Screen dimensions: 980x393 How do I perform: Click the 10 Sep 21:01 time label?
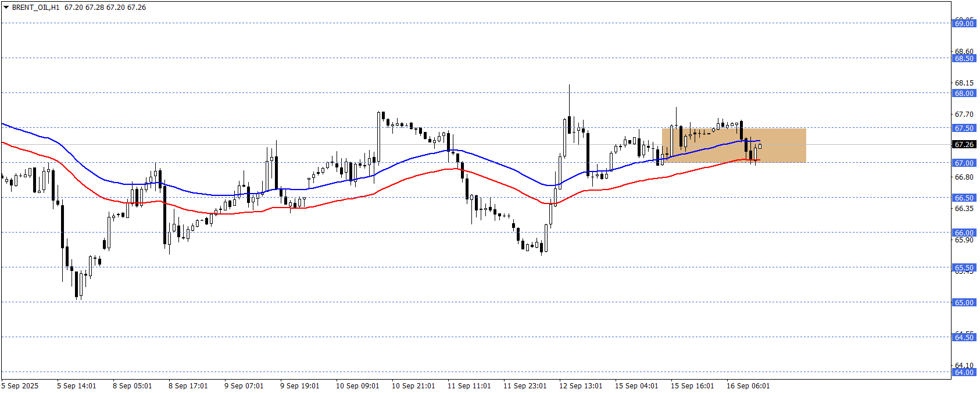[x=413, y=386]
